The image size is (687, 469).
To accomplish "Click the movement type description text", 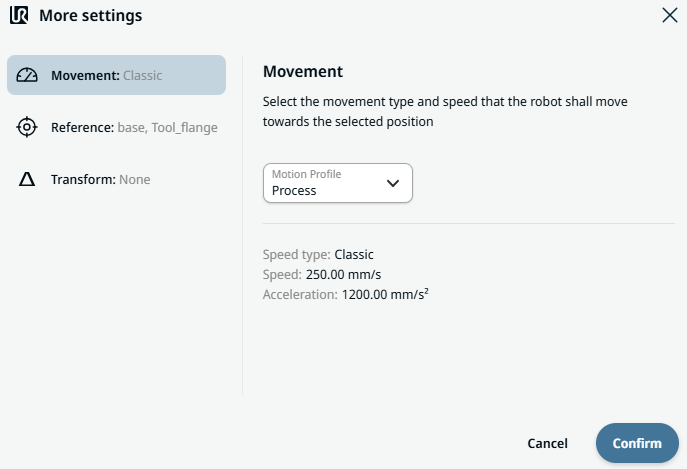I will (x=445, y=112).
